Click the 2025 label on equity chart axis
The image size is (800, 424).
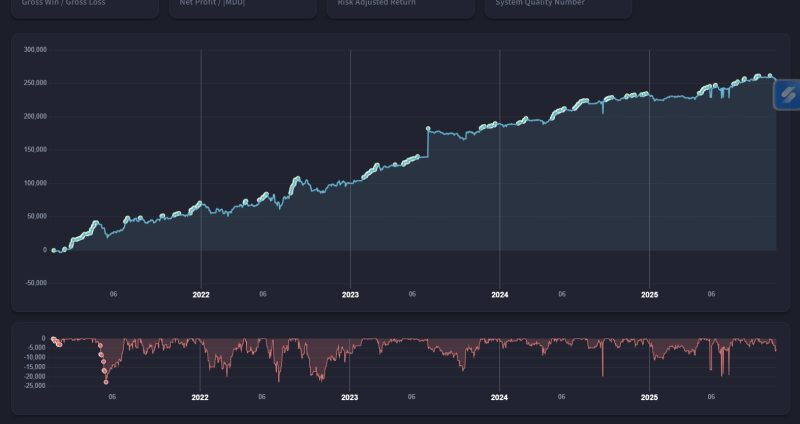click(650, 295)
